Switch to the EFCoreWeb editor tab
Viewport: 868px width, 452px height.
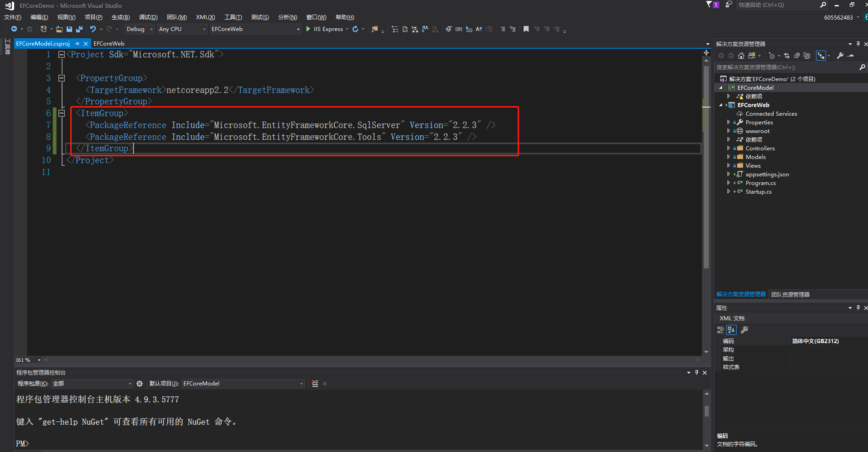click(x=109, y=44)
